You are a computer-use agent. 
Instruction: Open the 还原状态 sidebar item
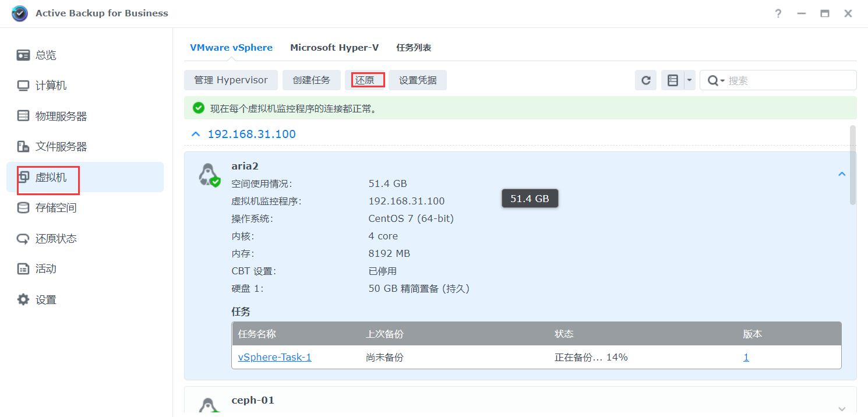click(x=85, y=239)
